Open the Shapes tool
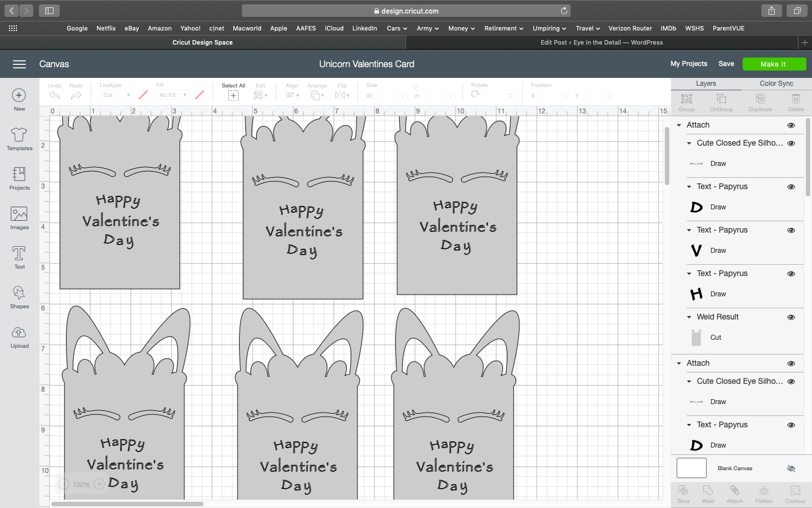The image size is (812, 508). coord(19,297)
